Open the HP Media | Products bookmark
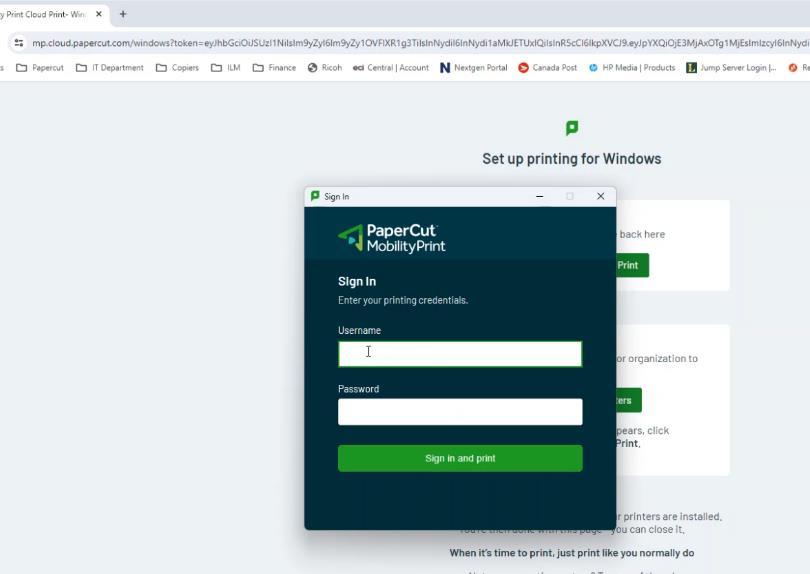This screenshot has height=574, width=810. (632, 68)
